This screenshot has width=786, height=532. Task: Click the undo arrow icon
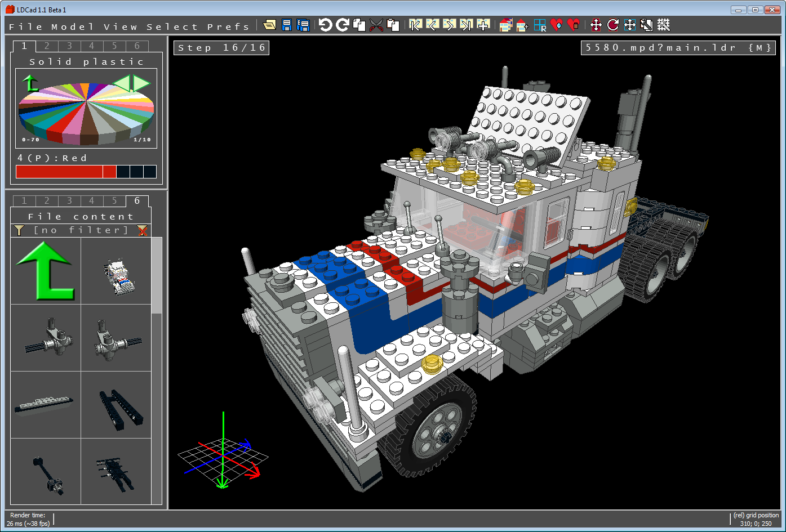(325, 25)
